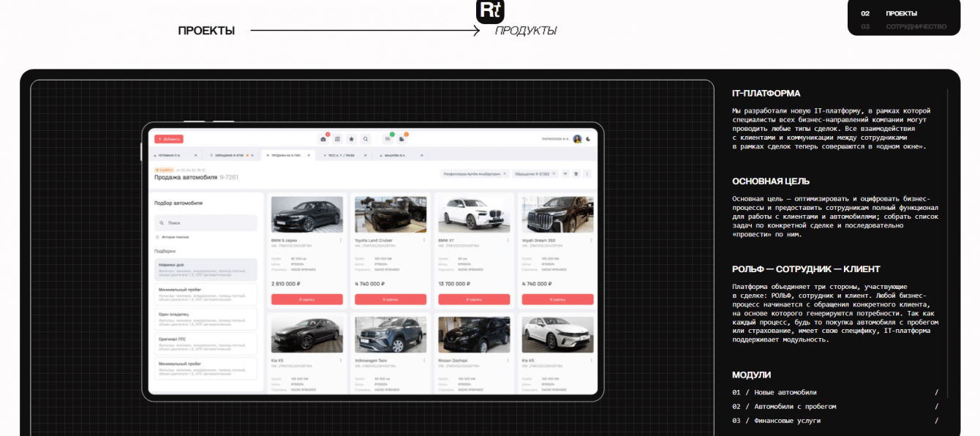Close the Тесс А.Т. / Trade tab
980x436 pixels.
(365, 155)
